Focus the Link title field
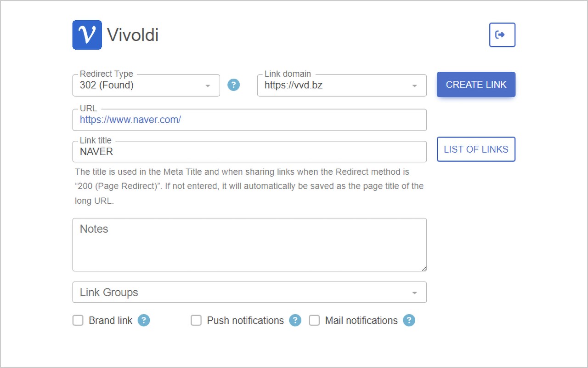The width and height of the screenshot is (588, 368). click(x=249, y=152)
